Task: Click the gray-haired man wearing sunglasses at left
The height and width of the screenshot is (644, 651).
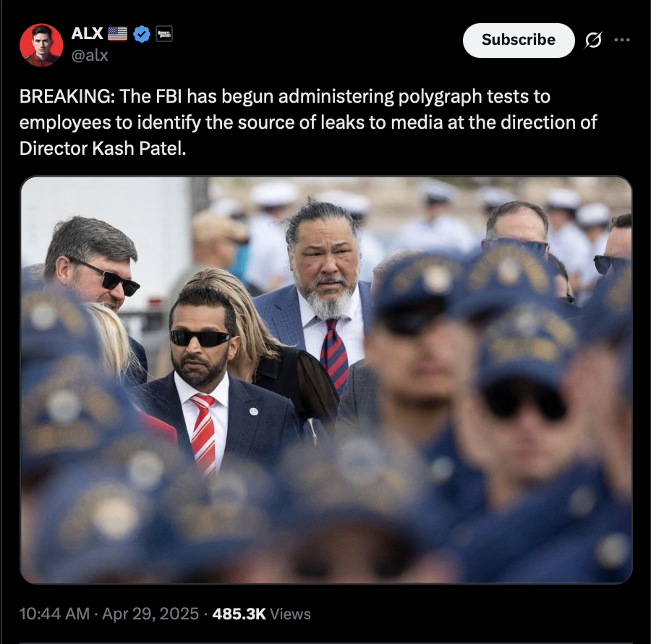Action: pos(93,266)
